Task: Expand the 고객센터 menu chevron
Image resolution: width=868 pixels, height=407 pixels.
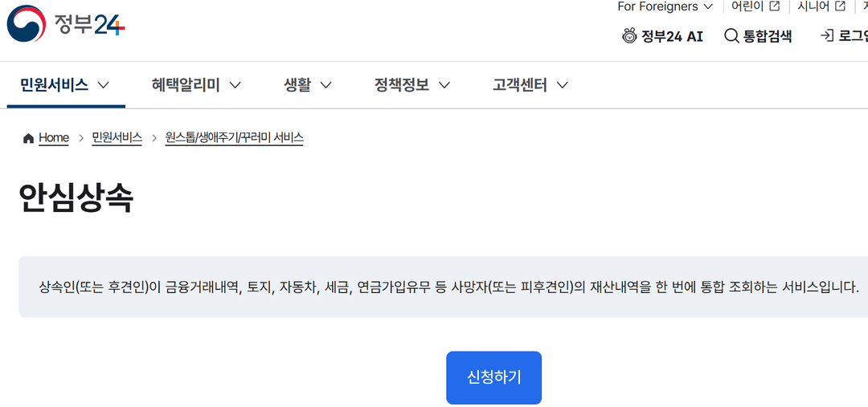Action: 563,85
